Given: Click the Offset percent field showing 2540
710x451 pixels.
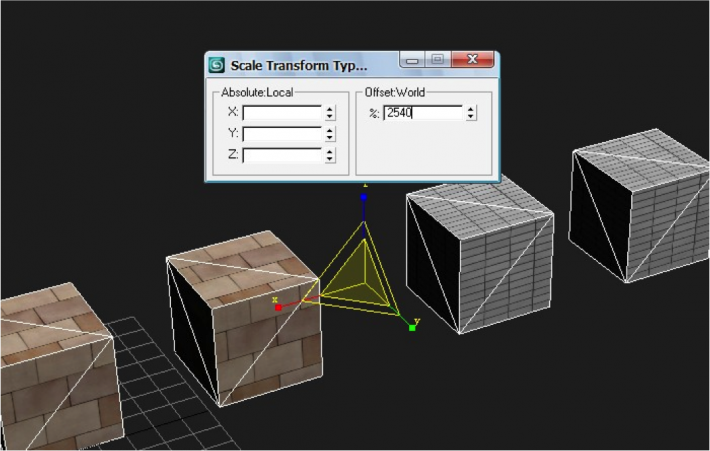Looking at the screenshot, I should (x=423, y=113).
